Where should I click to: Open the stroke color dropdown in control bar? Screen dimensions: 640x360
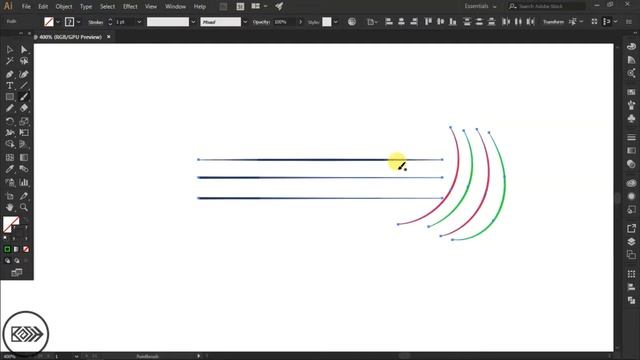[x=78, y=22]
